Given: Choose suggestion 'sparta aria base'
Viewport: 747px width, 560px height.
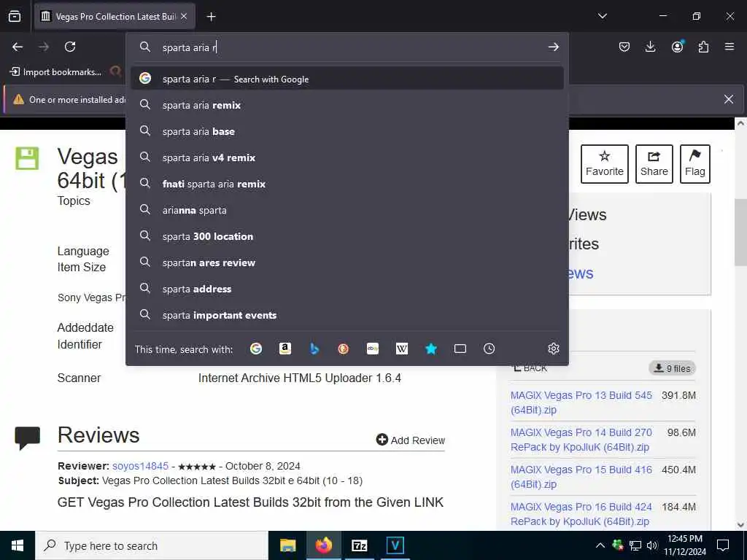Looking at the screenshot, I should (x=347, y=131).
